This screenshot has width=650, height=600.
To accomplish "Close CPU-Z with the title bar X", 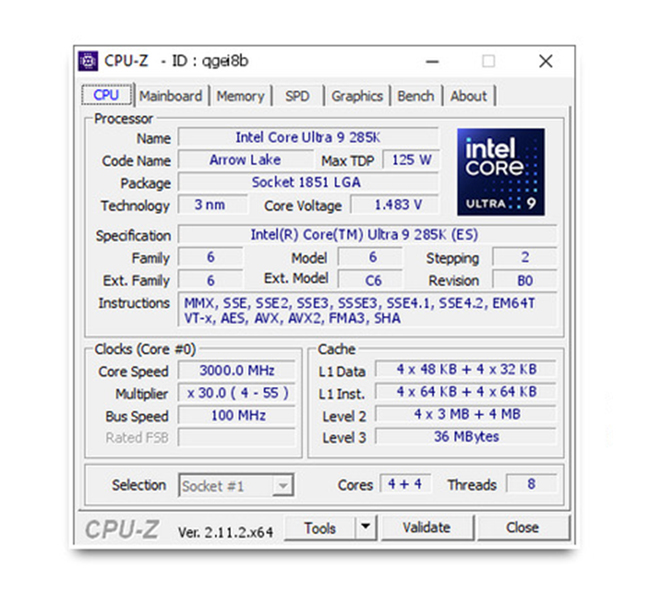I will pyautogui.click(x=546, y=61).
